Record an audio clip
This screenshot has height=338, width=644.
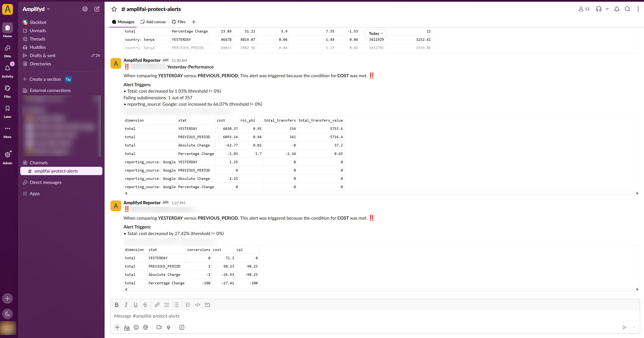click(169, 327)
